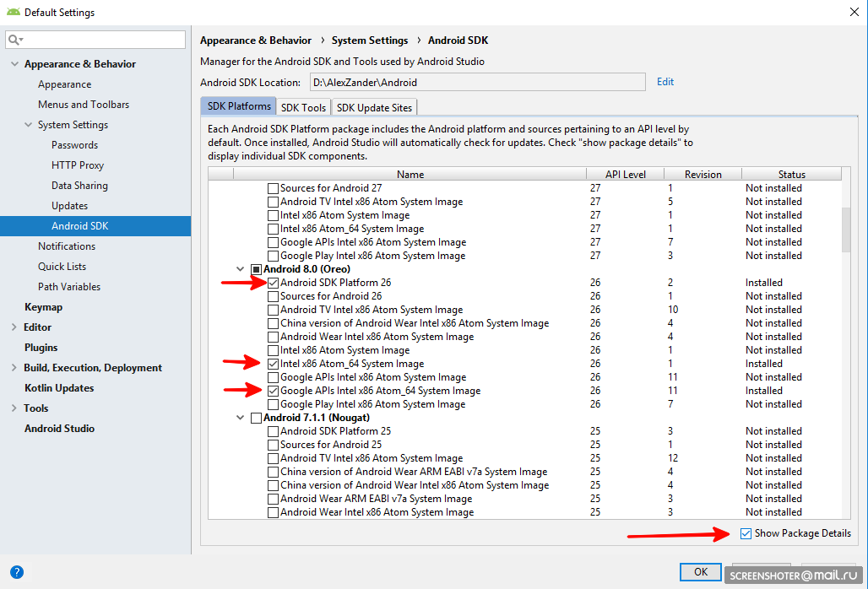Select Google Play Intel x86 Atom System Image 27 row

[525, 256]
